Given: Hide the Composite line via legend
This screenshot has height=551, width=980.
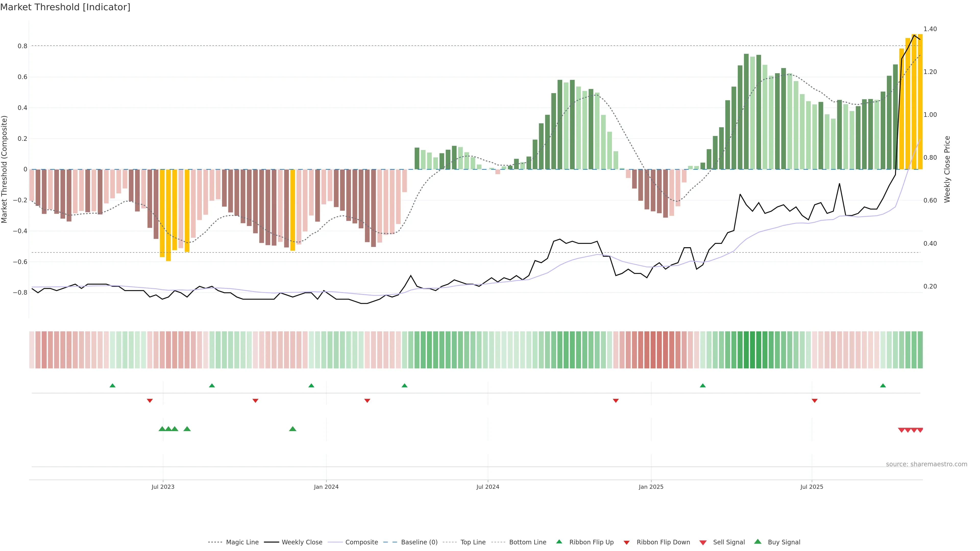Looking at the screenshot, I should coord(361,542).
